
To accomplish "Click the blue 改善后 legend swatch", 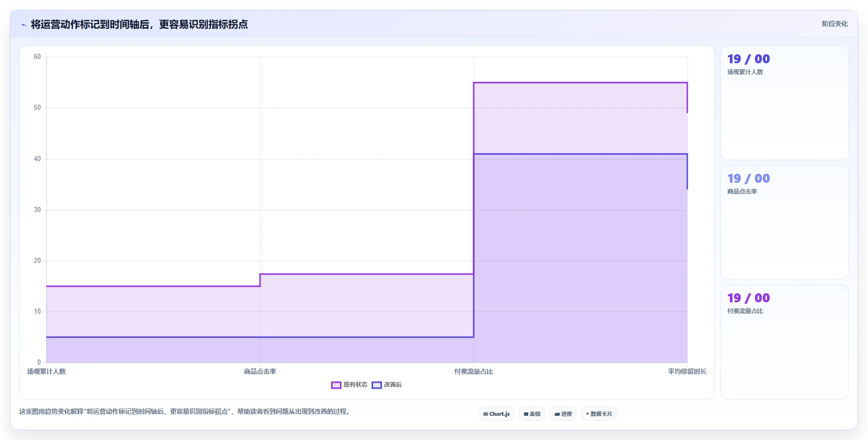I will 377,385.
